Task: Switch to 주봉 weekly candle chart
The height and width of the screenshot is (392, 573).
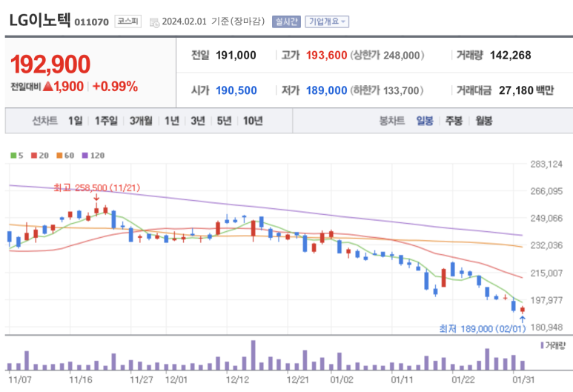Action: pos(454,121)
